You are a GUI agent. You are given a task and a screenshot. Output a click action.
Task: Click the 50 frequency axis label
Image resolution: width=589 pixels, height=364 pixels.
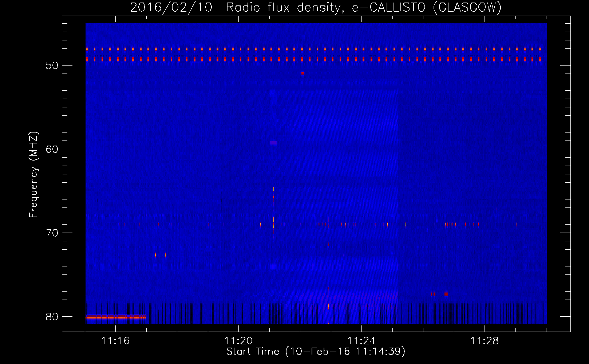52,66
